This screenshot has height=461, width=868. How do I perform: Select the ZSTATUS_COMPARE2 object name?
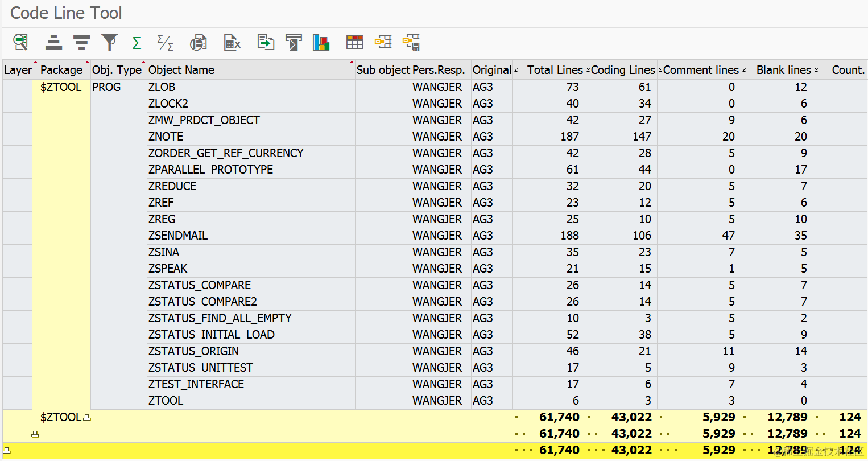point(202,302)
